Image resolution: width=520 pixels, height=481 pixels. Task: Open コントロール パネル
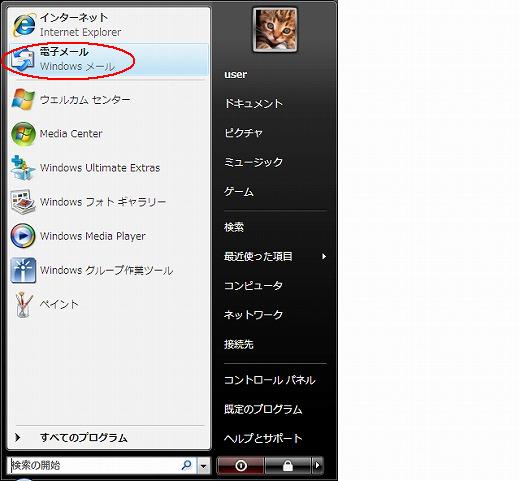269,380
